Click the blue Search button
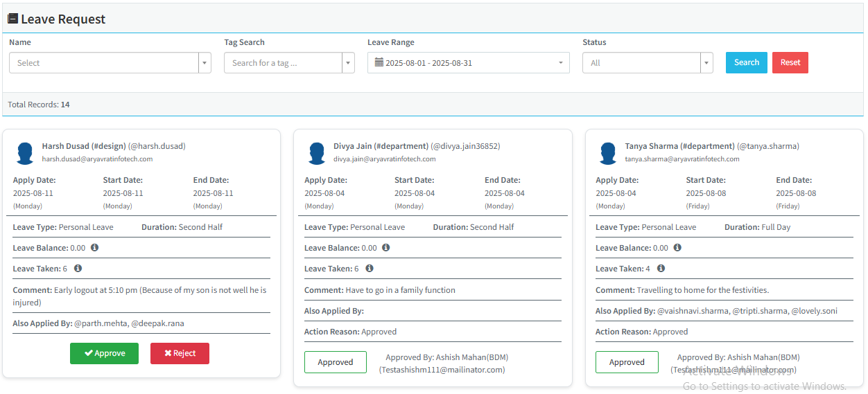This screenshot has width=868, height=394. pos(747,62)
